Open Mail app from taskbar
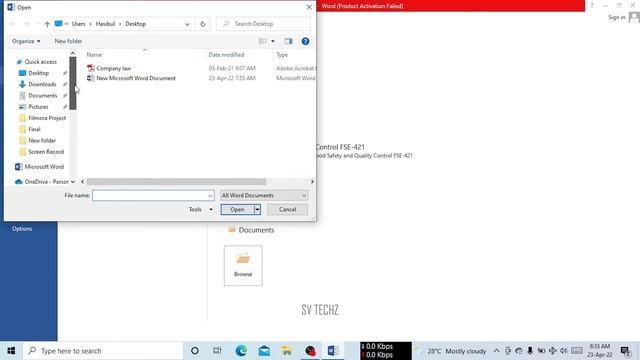 tap(264, 351)
